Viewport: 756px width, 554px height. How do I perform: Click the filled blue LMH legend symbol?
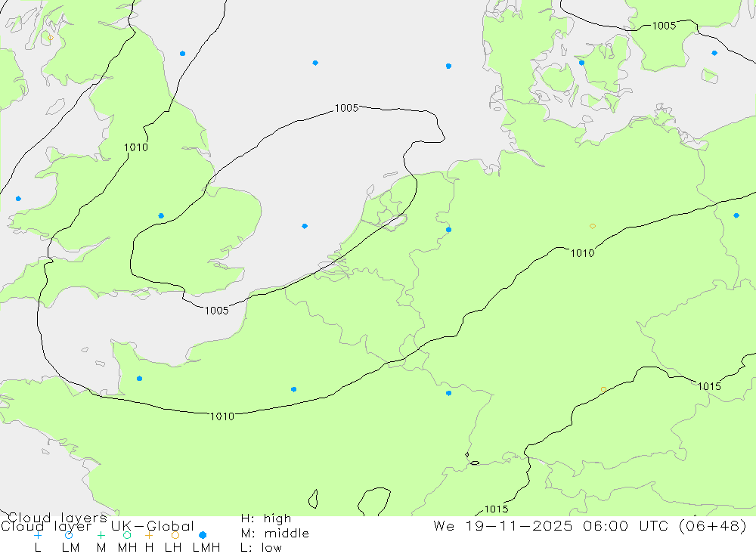tap(203, 535)
